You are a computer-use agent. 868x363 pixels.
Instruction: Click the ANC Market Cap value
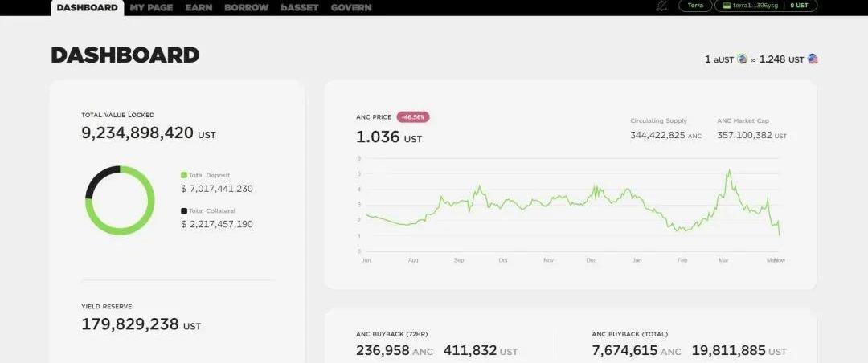[x=744, y=136]
